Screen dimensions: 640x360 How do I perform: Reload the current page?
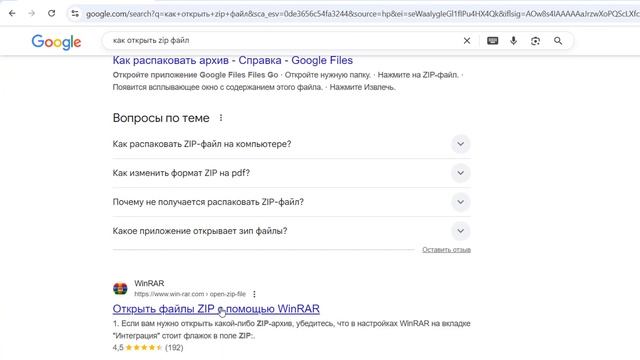coord(51,13)
